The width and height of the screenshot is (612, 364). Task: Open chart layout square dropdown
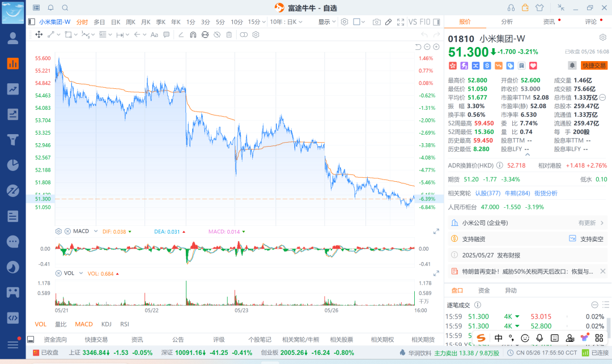click(x=359, y=22)
